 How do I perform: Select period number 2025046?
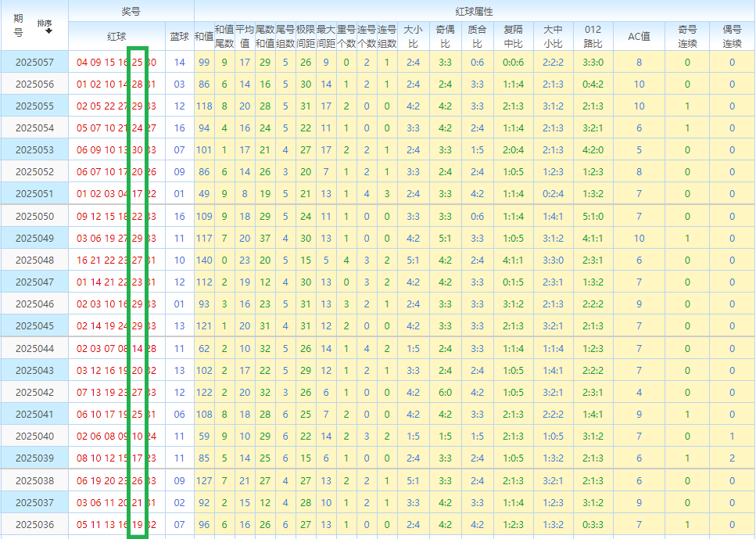[x=34, y=304]
